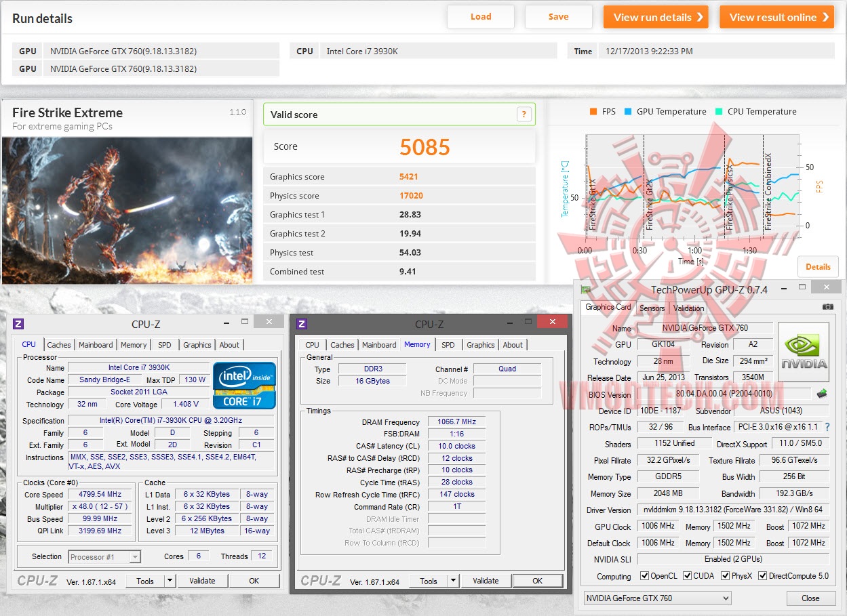Click the GPU-Z Name field GTX 760
Viewport: 847px width, 616px height.
coord(704,328)
